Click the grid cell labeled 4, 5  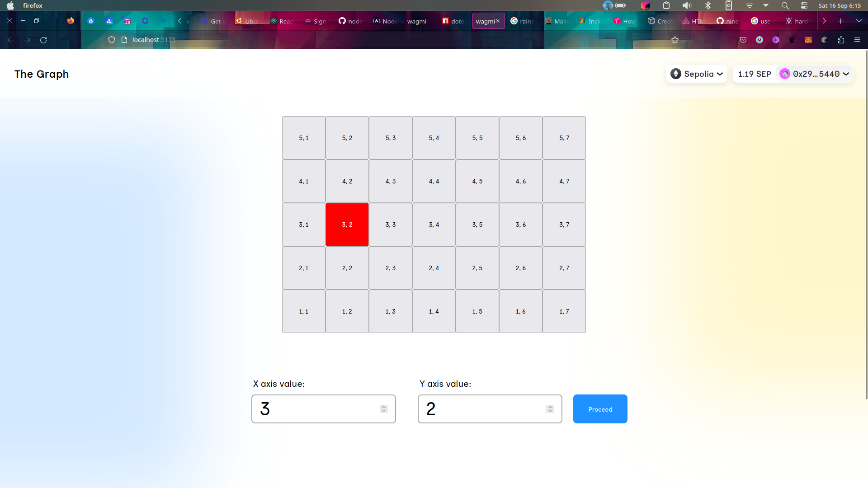tap(477, 181)
